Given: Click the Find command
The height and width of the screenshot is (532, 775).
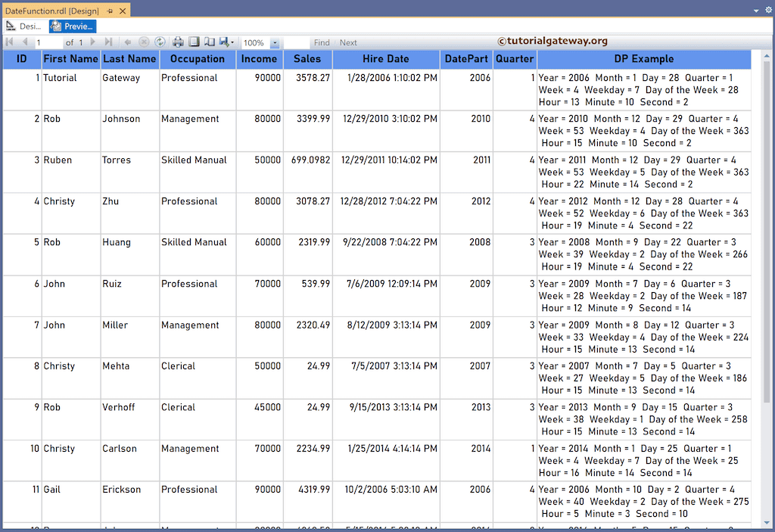Looking at the screenshot, I should (323, 42).
